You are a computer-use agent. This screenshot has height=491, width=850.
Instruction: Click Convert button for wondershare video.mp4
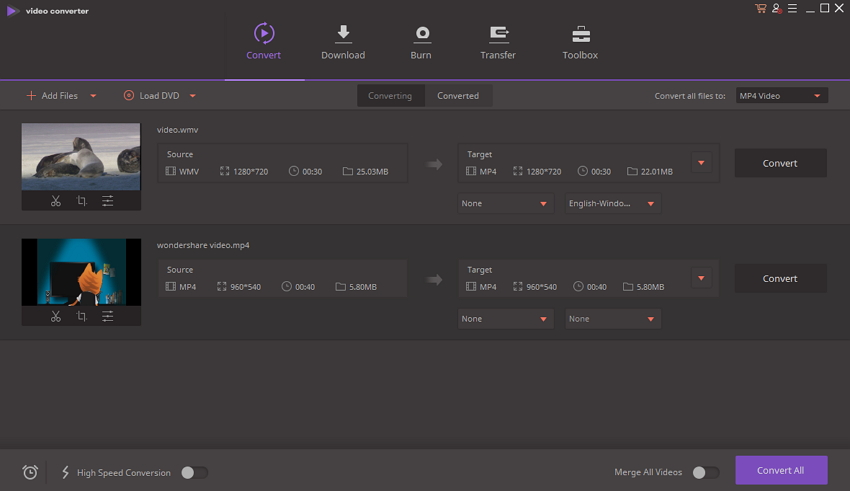[781, 279]
